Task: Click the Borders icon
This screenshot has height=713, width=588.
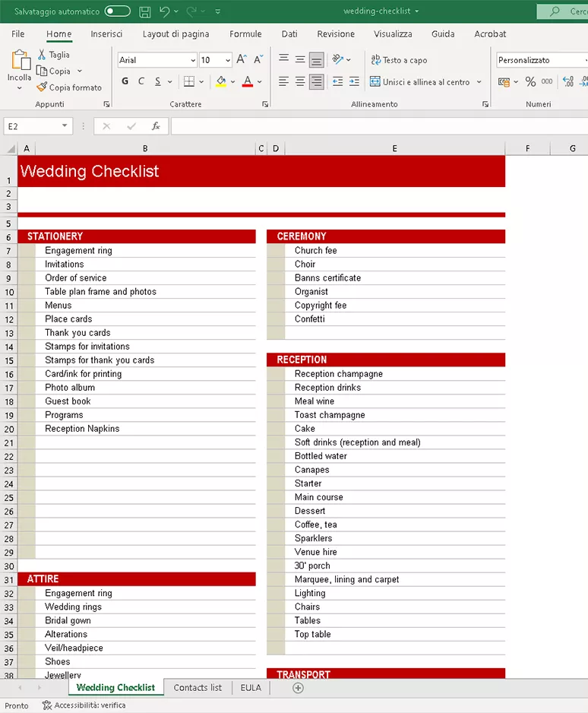Action: pos(189,81)
